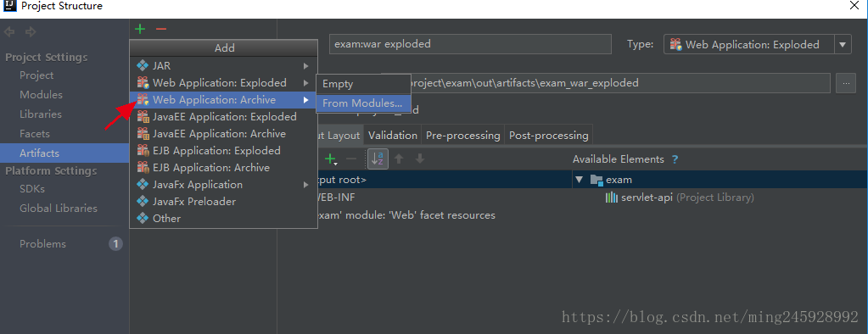Open the Type dropdown arrow
The image size is (868, 334).
coord(843,45)
